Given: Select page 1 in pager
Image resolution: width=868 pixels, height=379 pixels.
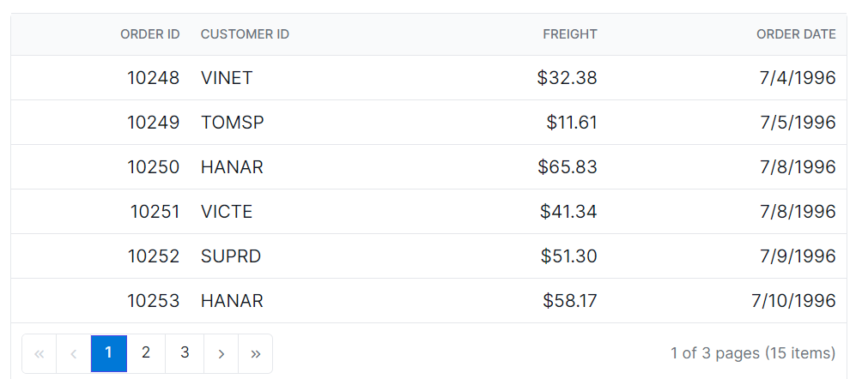Looking at the screenshot, I should [x=109, y=353].
